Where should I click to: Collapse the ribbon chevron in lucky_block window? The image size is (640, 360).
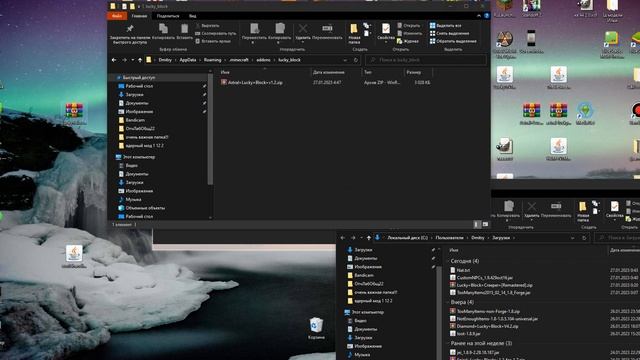[x=479, y=16]
